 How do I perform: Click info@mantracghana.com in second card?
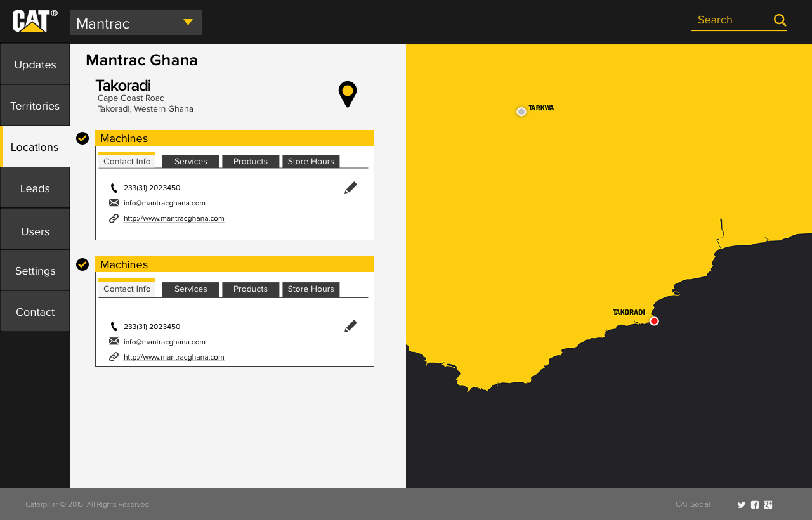(x=164, y=342)
